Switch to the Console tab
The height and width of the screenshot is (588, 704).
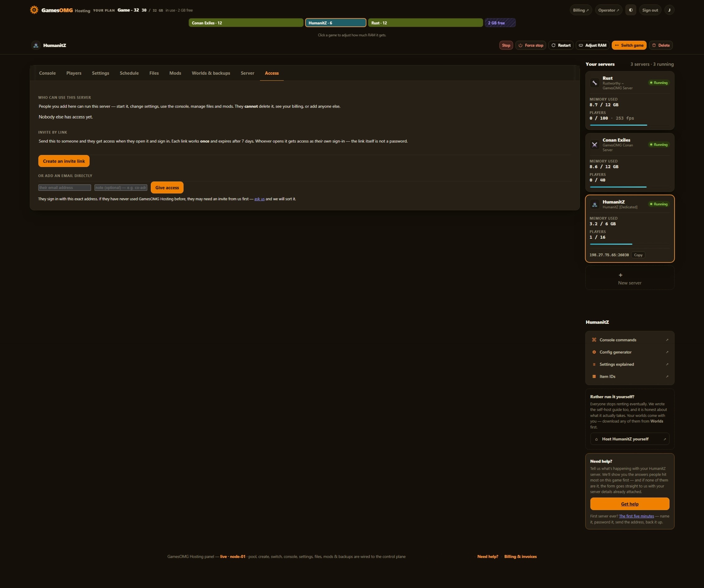tap(47, 73)
